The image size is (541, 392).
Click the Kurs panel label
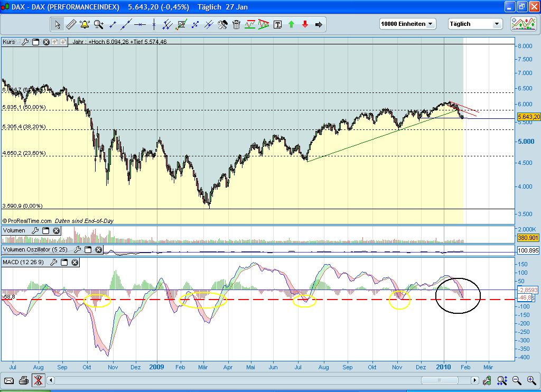click(10, 42)
